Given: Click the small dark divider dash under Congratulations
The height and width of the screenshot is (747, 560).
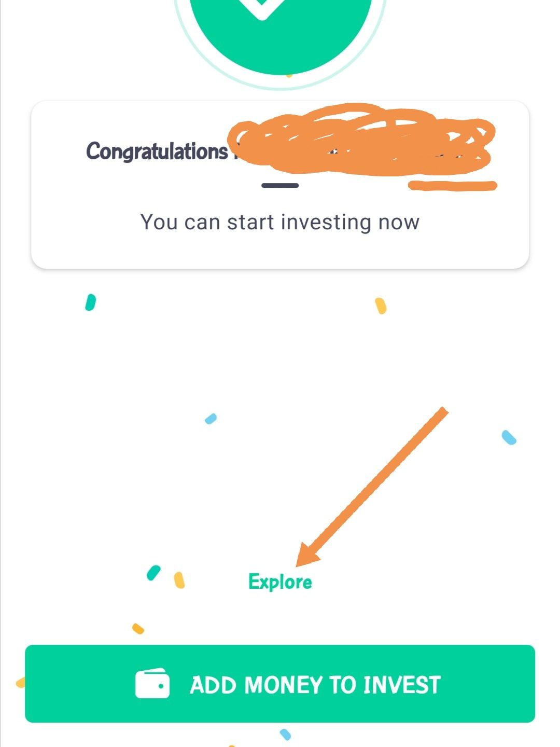Looking at the screenshot, I should 280,185.
